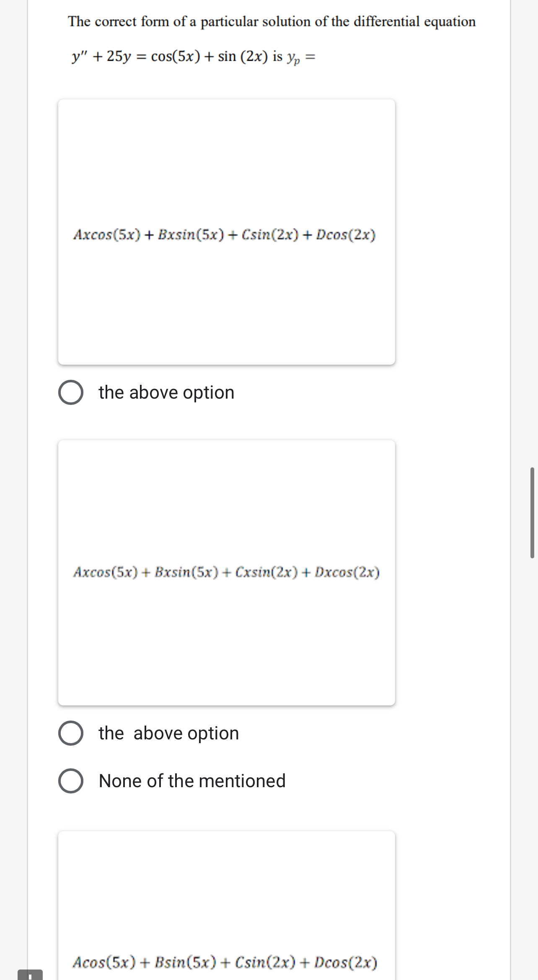Click the question heading 'The correct form of a particular solution'
The height and width of the screenshot is (980, 538).
(x=272, y=21)
